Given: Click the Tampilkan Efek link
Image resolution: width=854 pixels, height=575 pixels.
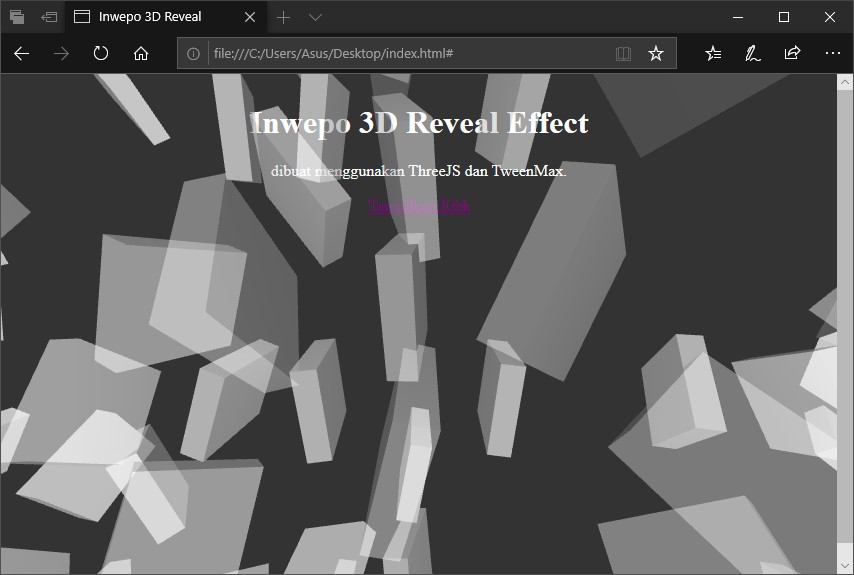Looking at the screenshot, I should (419, 207).
